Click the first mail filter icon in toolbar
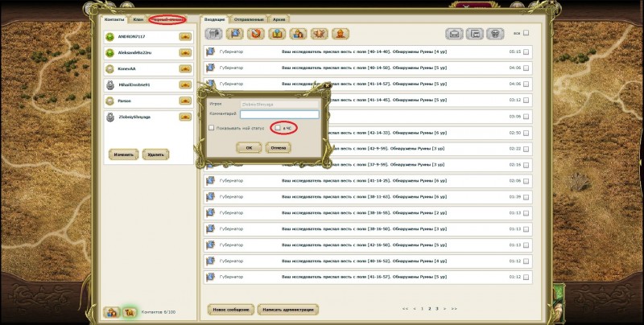644x325 pixels. point(214,34)
